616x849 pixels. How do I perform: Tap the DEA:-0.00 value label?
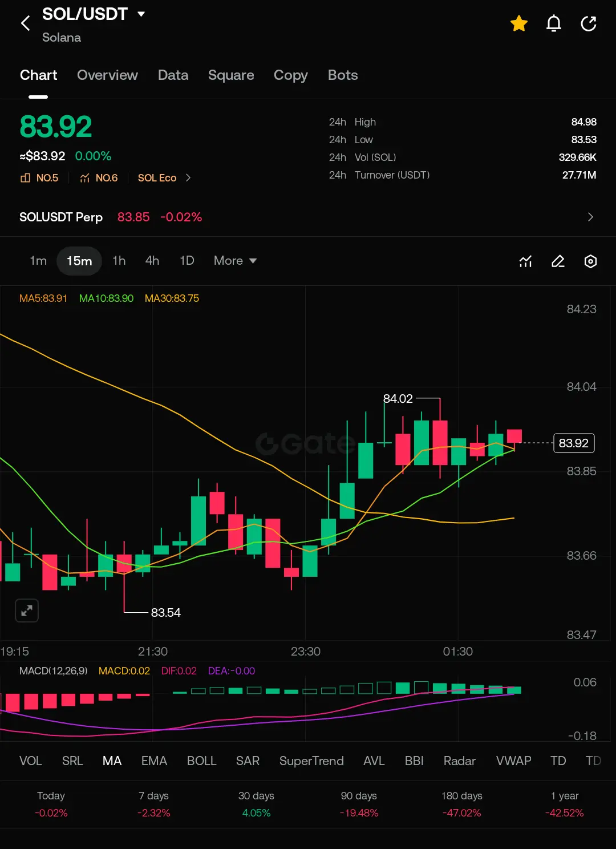pyautogui.click(x=232, y=671)
